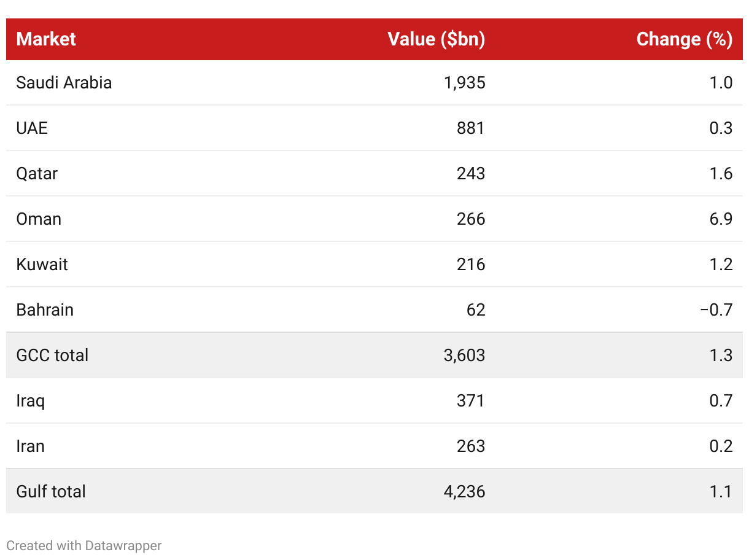This screenshot has height=560, width=749.
Task: Sort by the Value ($bn) header
Action: coord(436,39)
